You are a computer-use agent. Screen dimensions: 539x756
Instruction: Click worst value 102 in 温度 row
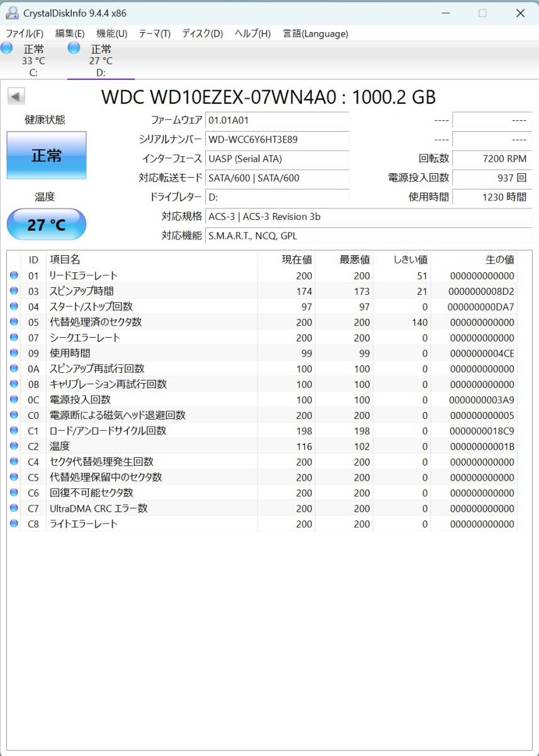coord(362,447)
